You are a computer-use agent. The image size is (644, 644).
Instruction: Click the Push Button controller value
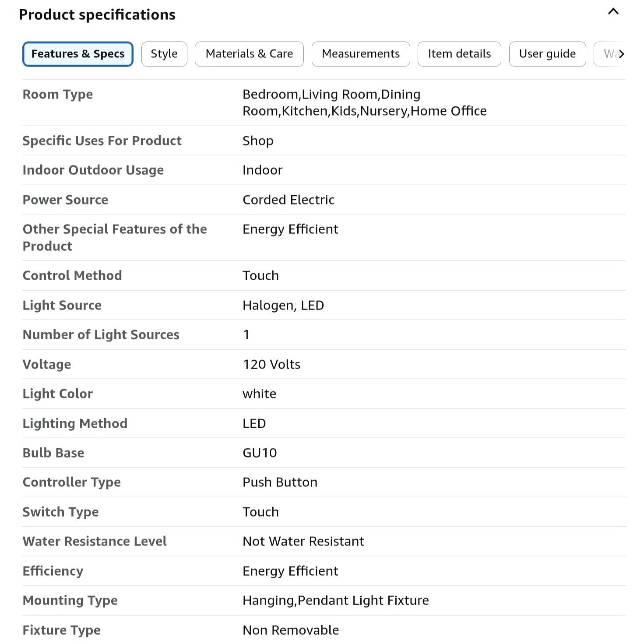pyautogui.click(x=280, y=482)
